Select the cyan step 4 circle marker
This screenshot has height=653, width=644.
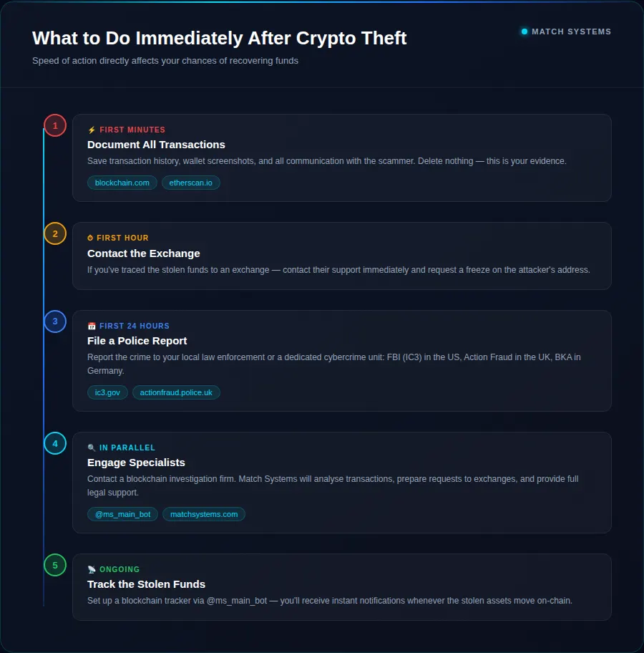click(55, 443)
